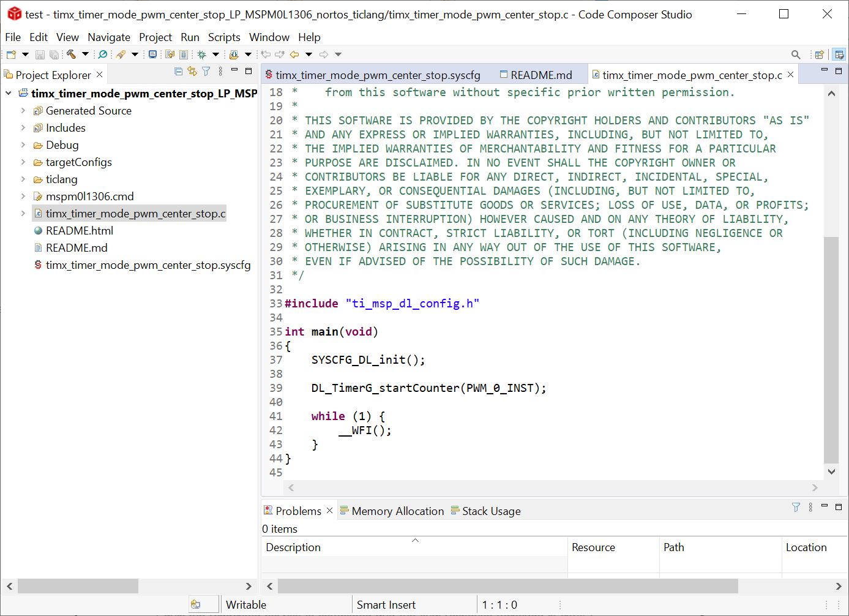The image size is (849, 616).
Task: Click the Search magnifier icon at top right
Action: (x=796, y=54)
